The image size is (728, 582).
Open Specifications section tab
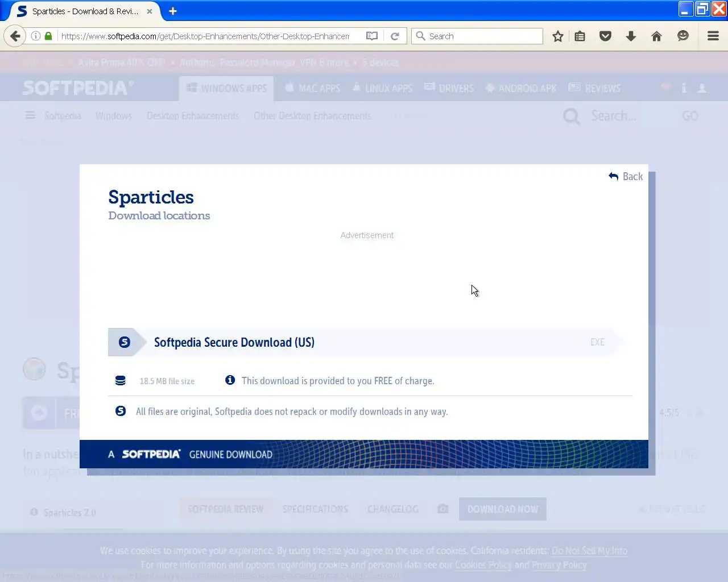tap(315, 509)
